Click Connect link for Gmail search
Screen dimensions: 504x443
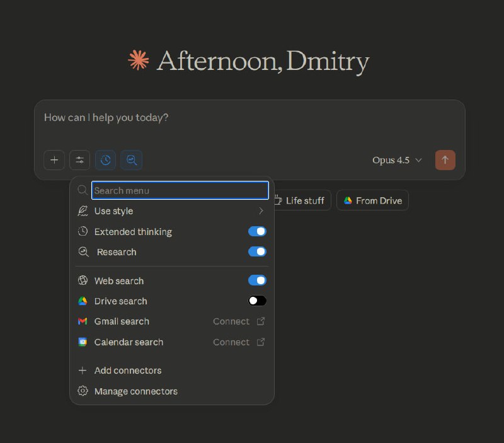tap(231, 321)
